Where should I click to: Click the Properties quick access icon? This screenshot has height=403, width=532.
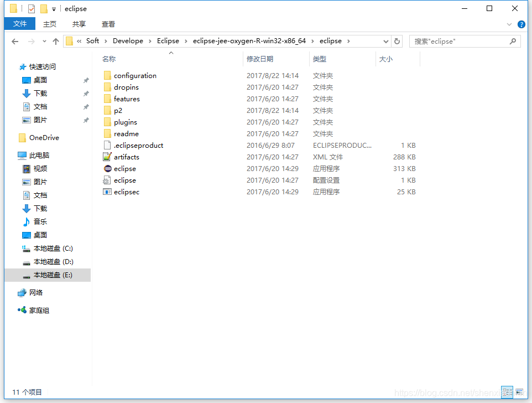(32, 8)
